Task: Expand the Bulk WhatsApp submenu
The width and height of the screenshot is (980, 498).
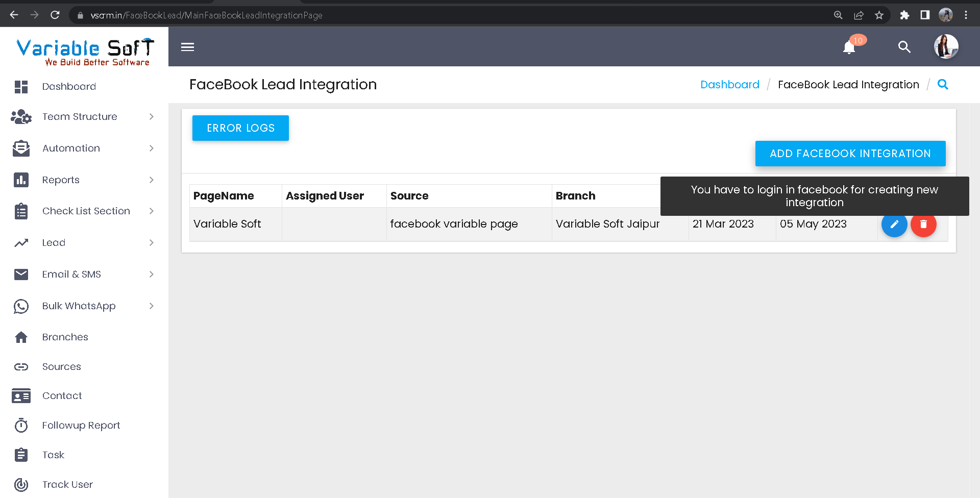Action: point(151,306)
